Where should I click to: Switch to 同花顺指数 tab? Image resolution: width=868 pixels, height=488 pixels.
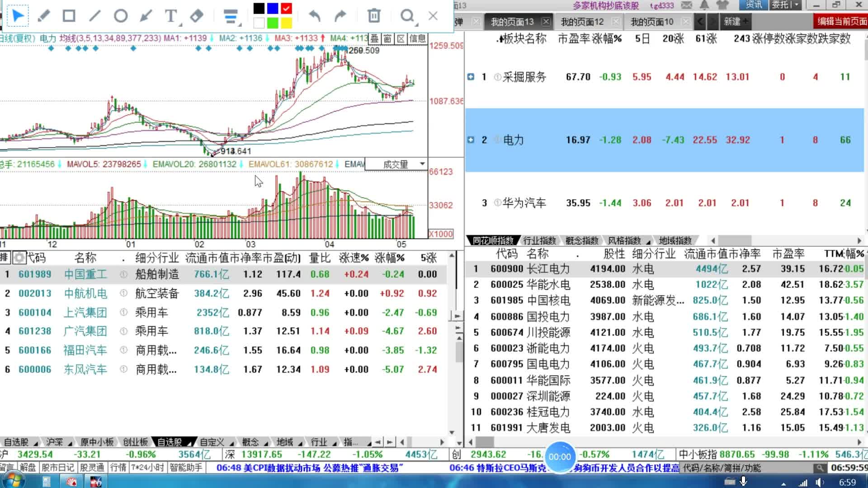point(493,240)
